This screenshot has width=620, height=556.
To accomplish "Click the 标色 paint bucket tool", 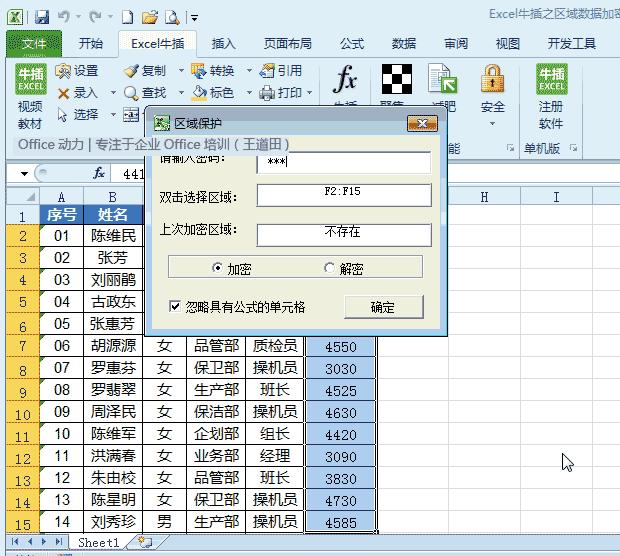I will [x=212, y=93].
